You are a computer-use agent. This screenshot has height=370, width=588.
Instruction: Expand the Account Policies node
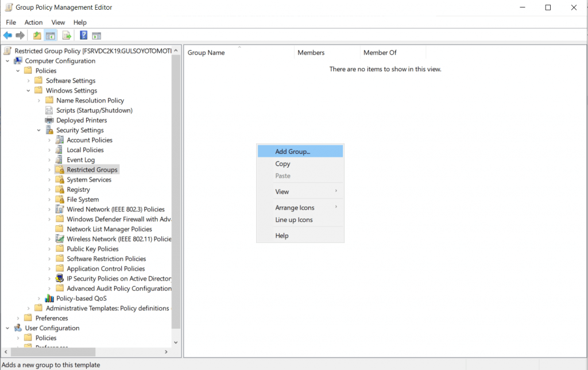click(49, 140)
